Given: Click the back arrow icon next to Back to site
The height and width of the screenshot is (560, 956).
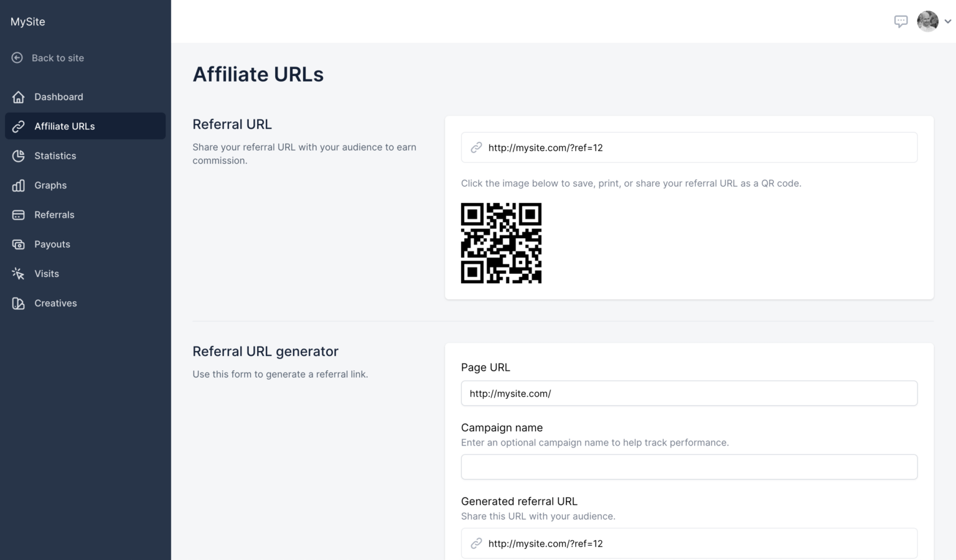Looking at the screenshot, I should (17, 57).
